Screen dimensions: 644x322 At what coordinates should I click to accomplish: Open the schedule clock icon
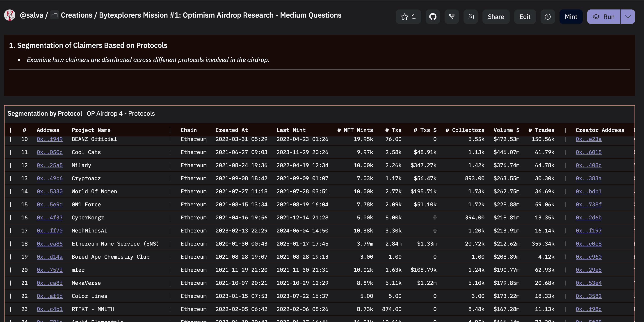click(x=548, y=17)
